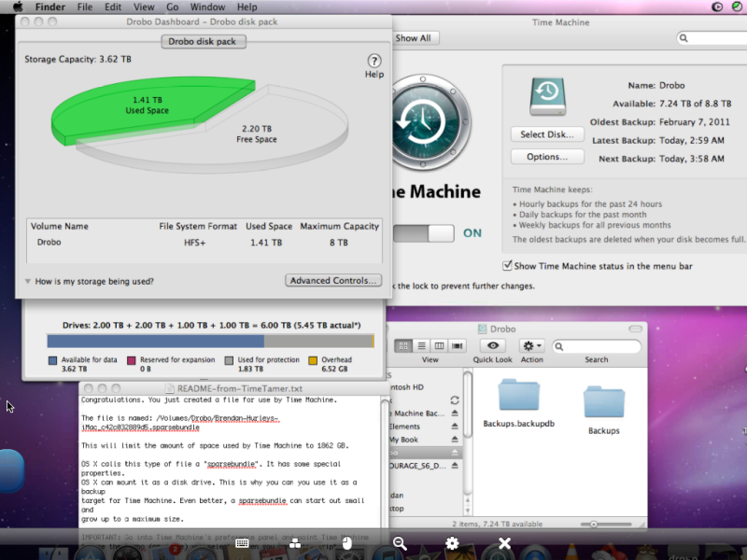
Task: Switch Finder Drobo window to icon view
Action: (x=403, y=345)
